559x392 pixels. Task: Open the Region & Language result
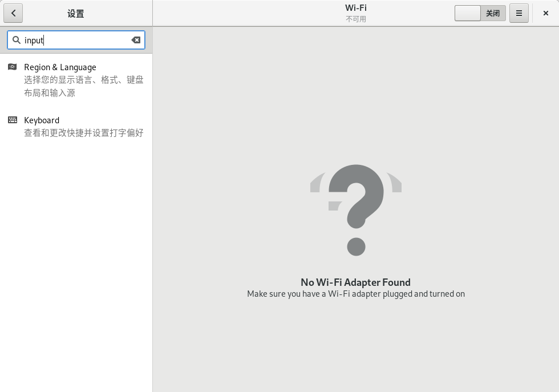tap(60, 67)
